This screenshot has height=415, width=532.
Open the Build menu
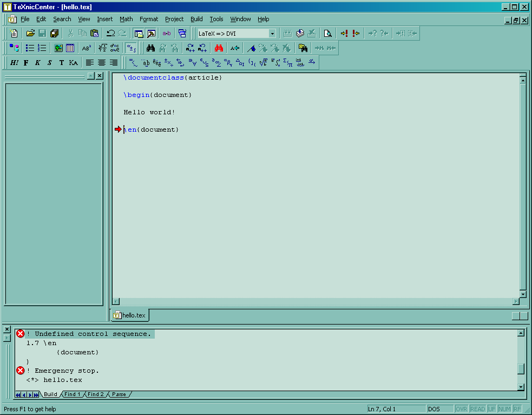point(196,20)
